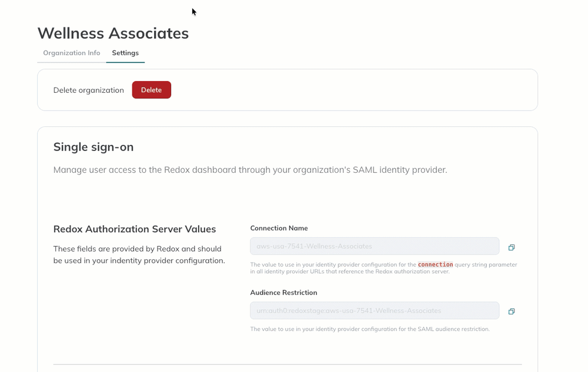Select the Settings tab
Screen dimensions: 588x372
(125, 53)
